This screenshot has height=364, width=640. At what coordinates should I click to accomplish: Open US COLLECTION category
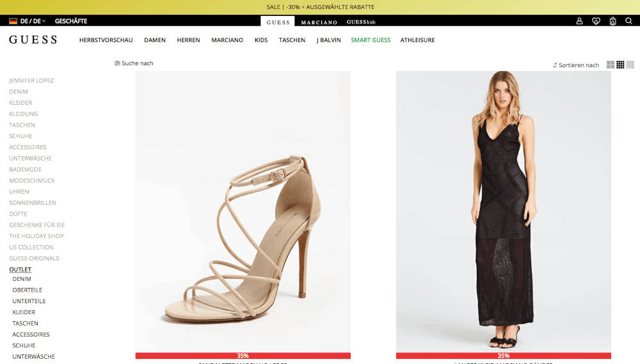(31, 248)
